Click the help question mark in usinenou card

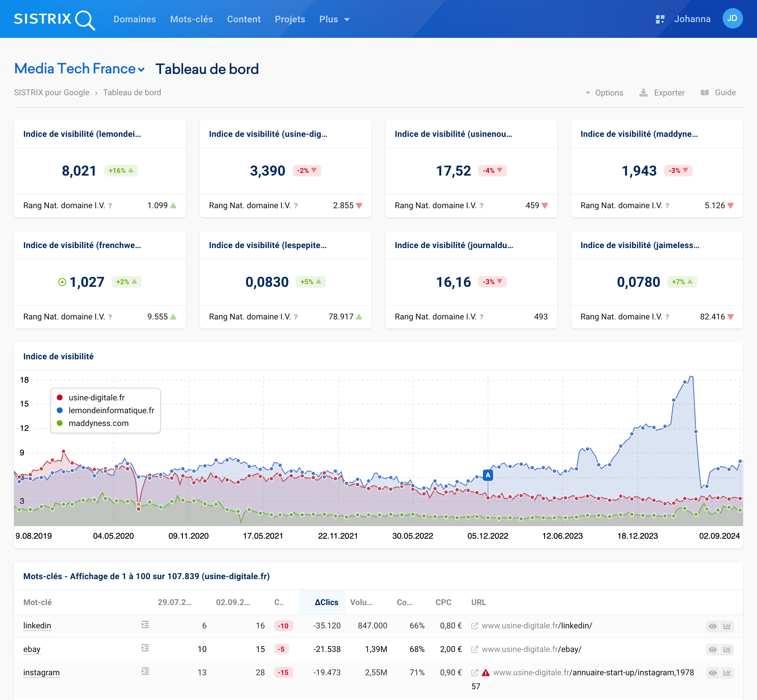pyautogui.click(x=481, y=206)
